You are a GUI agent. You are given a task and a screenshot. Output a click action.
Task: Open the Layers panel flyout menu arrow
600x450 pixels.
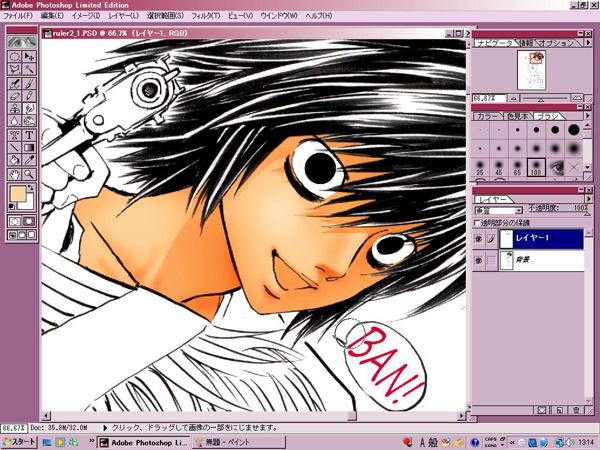(588, 199)
